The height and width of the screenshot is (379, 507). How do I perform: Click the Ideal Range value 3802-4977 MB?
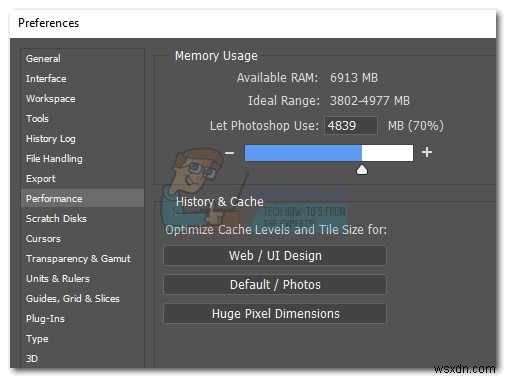click(x=369, y=101)
